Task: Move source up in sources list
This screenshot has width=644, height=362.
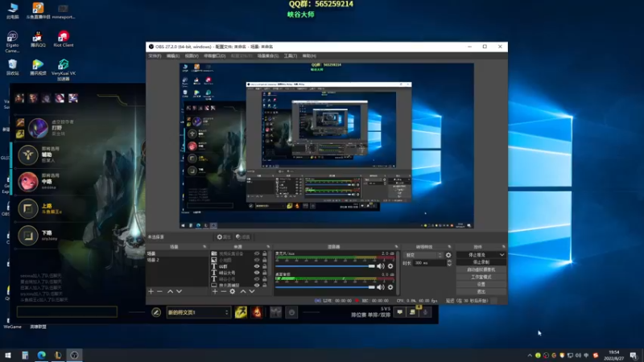Action: (243, 291)
